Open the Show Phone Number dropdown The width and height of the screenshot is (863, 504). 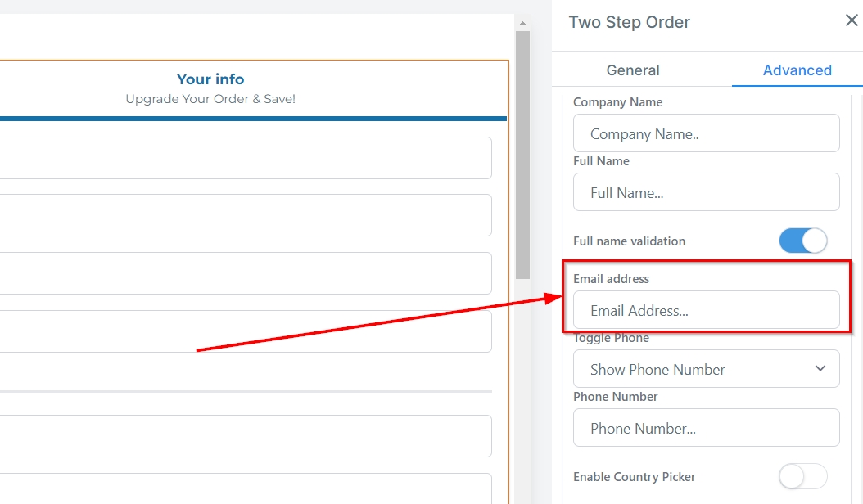706,369
